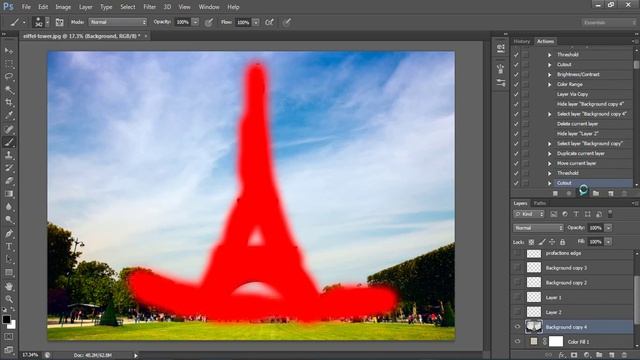This screenshot has width=640, height=360.
Task: Select the Quick Selection tool
Action: click(x=9, y=90)
